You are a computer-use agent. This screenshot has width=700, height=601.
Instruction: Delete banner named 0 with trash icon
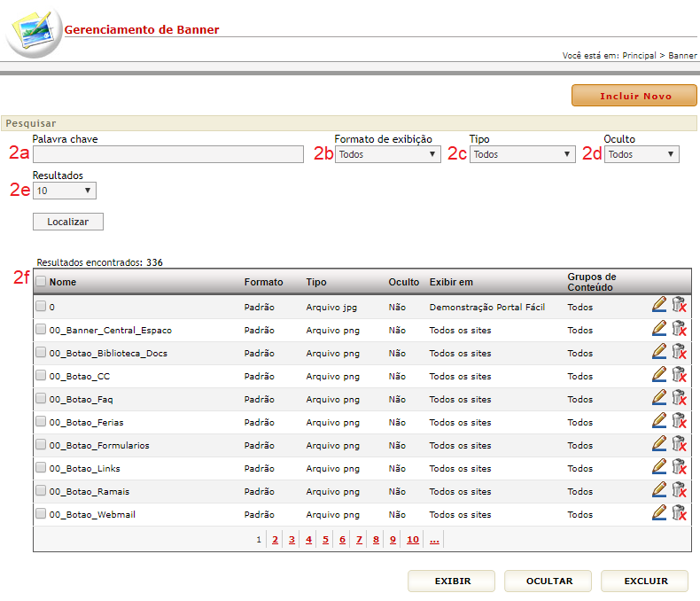pos(679,305)
